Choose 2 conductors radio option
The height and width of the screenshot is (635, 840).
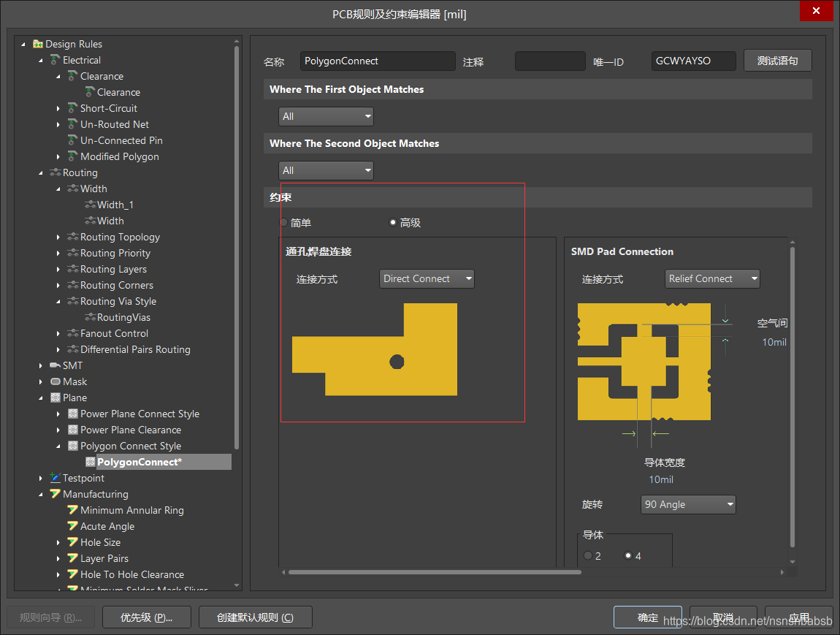(x=588, y=555)
